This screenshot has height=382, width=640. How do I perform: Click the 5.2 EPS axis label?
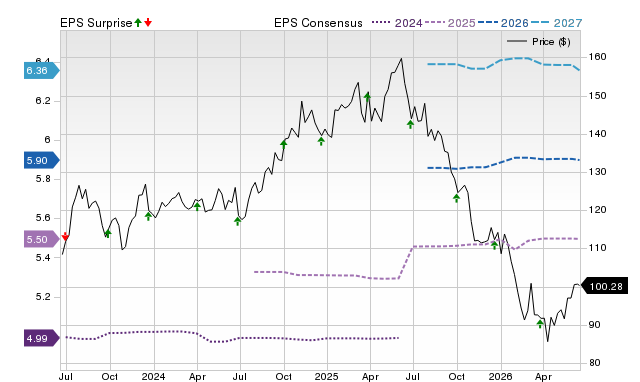point(43,296)
